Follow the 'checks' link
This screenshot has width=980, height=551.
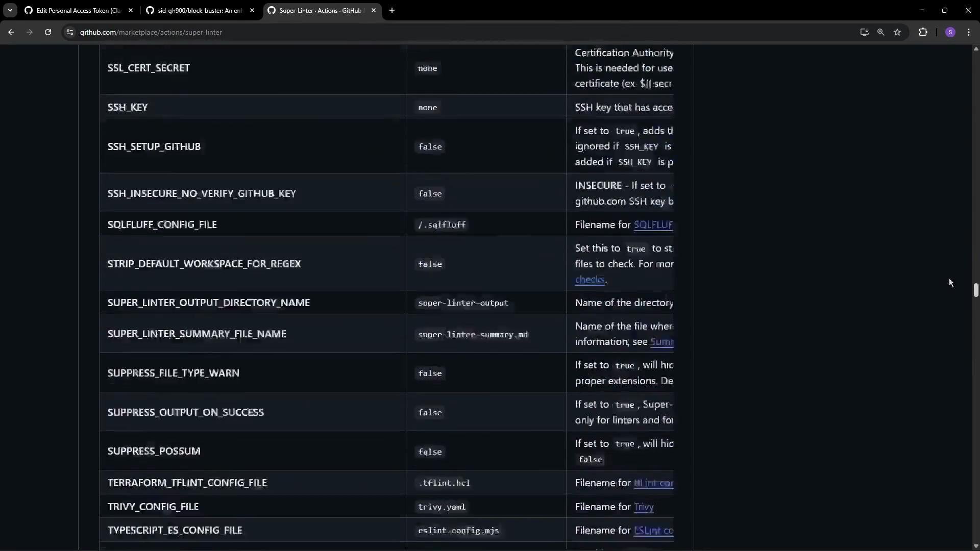[590, 280]
